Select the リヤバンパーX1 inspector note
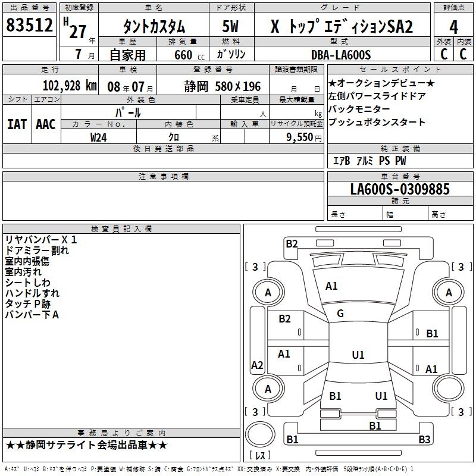The height and width of the screenshot is (476, 476). [x=41, y=240]
